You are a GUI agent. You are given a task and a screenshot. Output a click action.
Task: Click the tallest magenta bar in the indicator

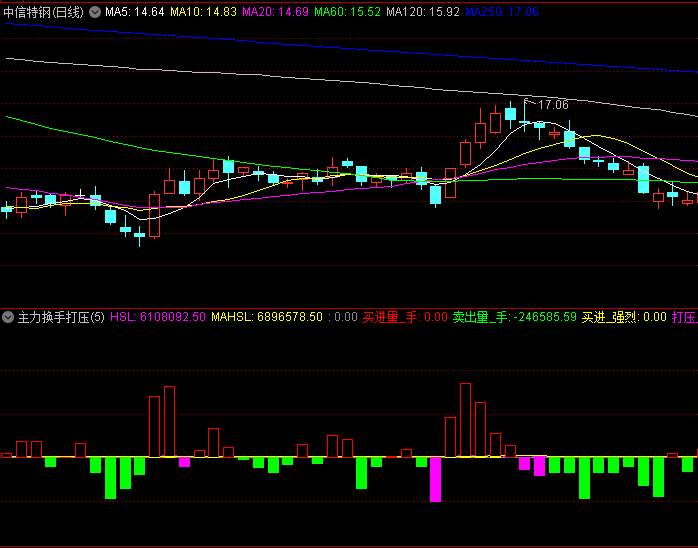[x=435, y=479]
